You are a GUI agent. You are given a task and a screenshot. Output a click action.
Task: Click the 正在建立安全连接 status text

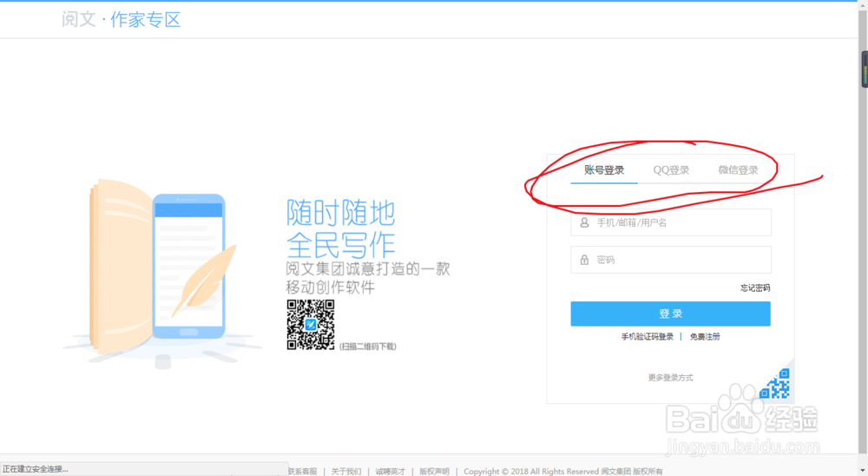pyautogui.click(x=35, y=469)
